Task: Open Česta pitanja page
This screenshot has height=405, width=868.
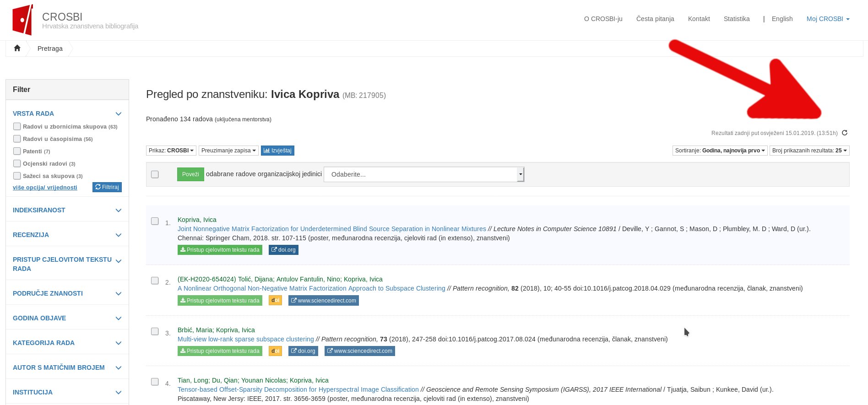Action: point(655,19)
